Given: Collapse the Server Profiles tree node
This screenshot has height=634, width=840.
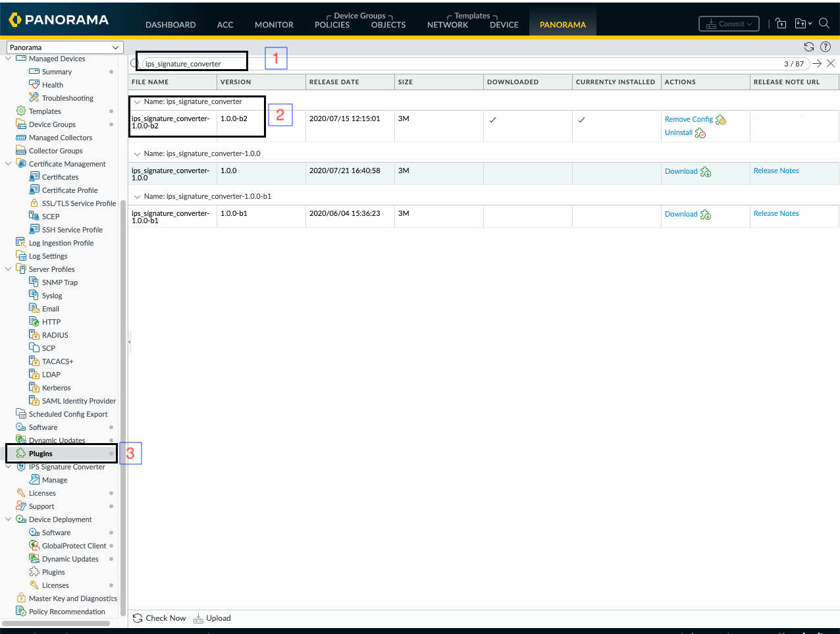Looking at the screenshot, I should tap(9, 269).
